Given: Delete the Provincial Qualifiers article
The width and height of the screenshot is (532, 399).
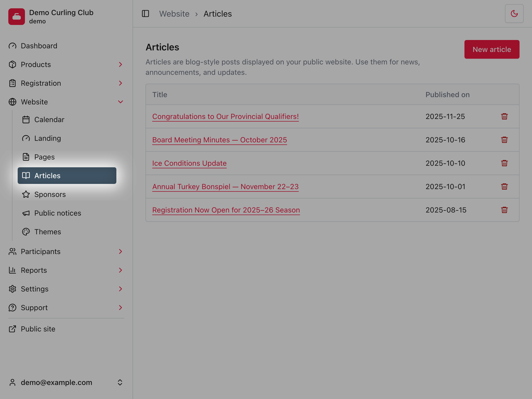Looking at the screenshot, I should click(x=504, y=116).
